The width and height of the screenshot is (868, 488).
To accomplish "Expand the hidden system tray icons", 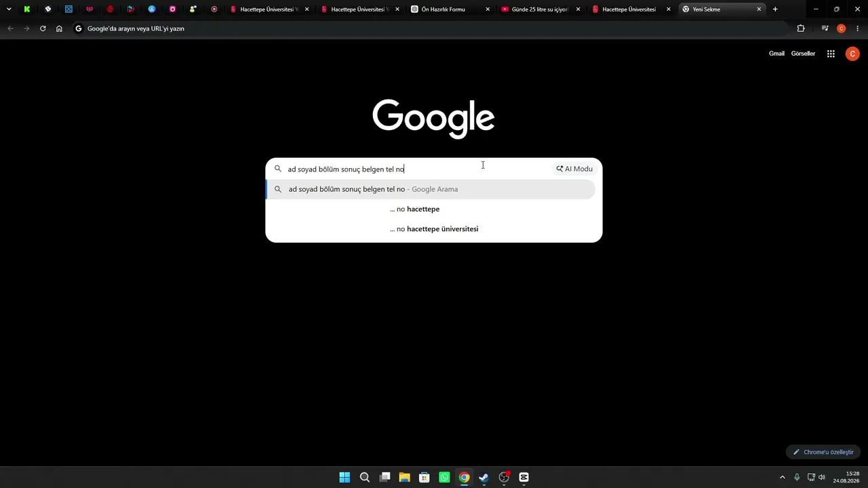I will [783, 477].
